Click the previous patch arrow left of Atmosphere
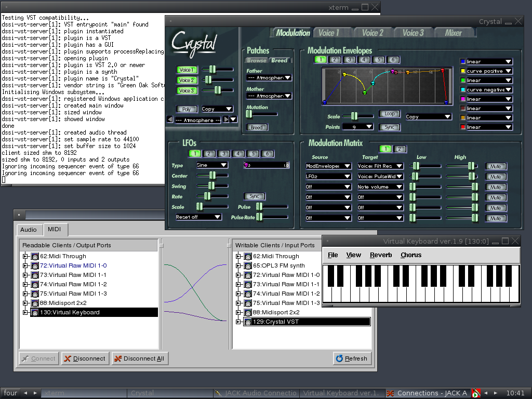Image resolution: width=532 pixels, height=399 pixels. (x=170, y=119)
